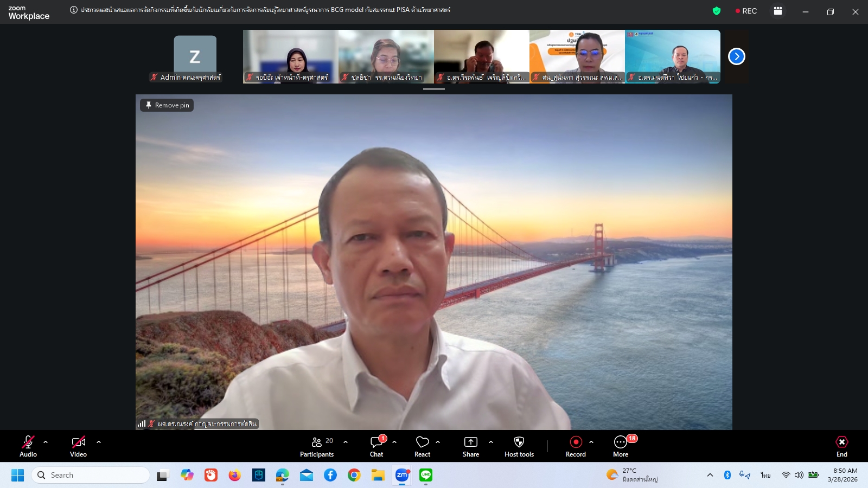Click the Remove pin button
The image size is (868, 488).
click(x=167, y=105)
